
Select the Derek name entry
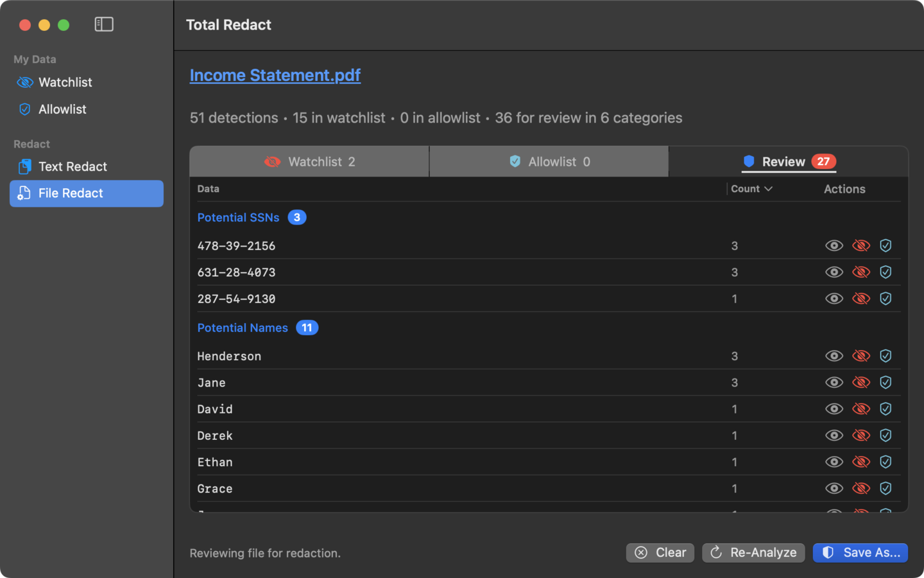[215, 435]
